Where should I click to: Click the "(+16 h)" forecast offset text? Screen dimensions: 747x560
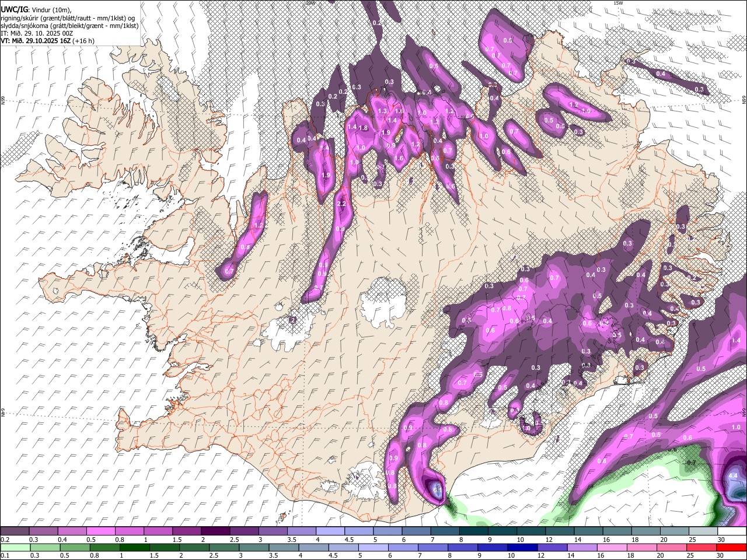pos(83,41)
